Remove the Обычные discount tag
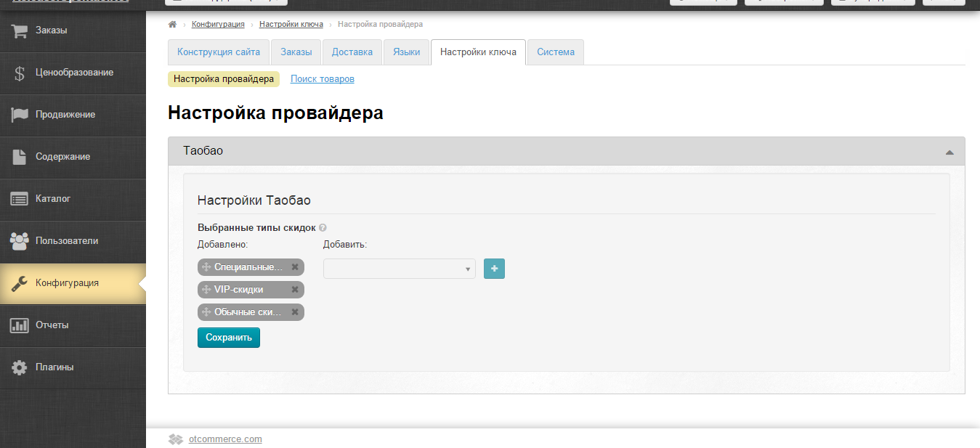This screenshot has height=448, width=980. pyautogui.click(x=295, y=312)
